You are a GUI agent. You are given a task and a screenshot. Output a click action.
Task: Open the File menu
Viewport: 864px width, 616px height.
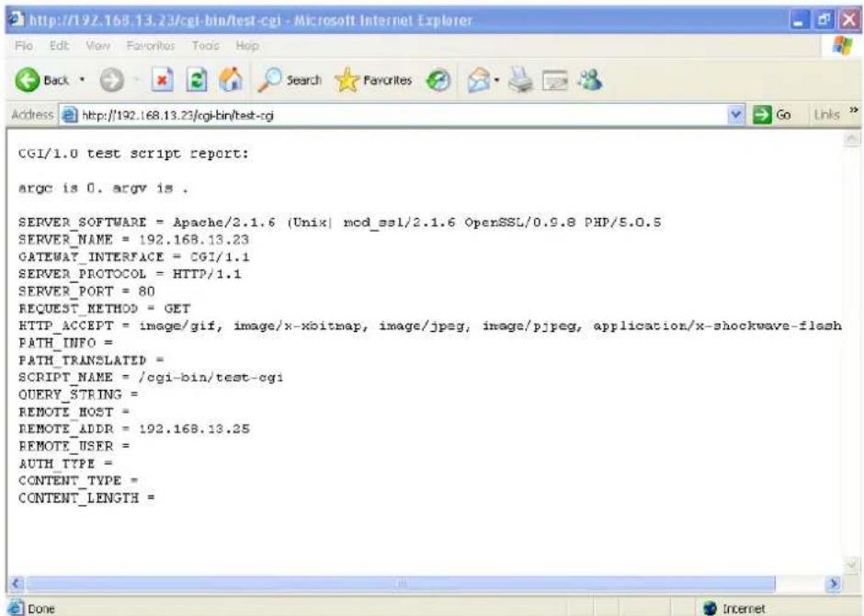click(24, 46)
